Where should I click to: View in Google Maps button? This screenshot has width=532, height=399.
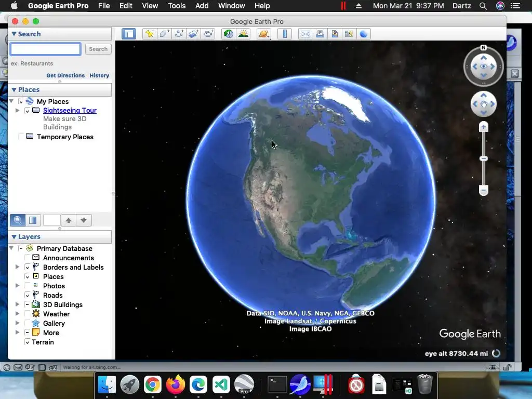349,34
